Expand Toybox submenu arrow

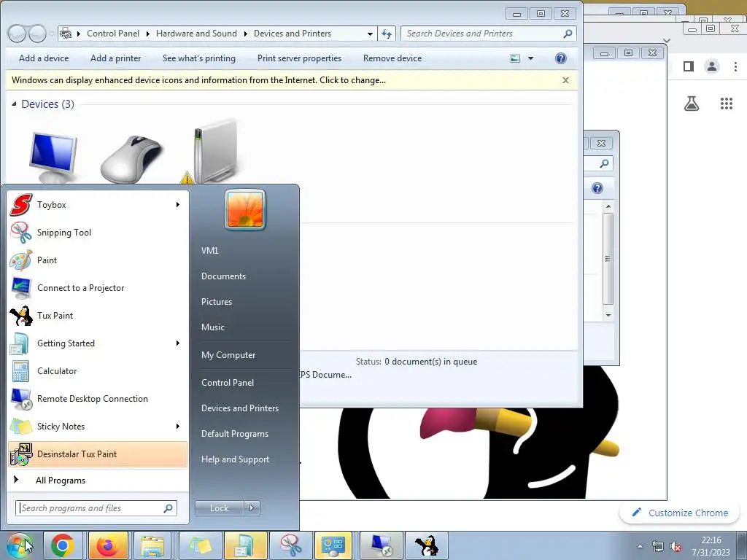(x=178, y=205)
